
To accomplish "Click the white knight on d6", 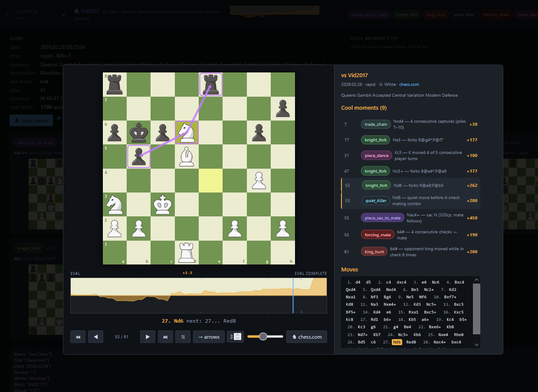I will [x=187, y=132].
